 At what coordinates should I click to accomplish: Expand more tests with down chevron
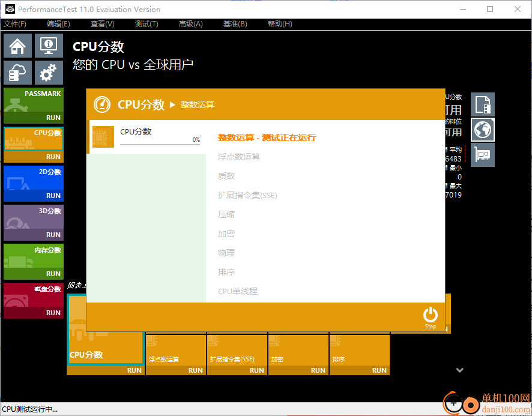pos(460,370)
